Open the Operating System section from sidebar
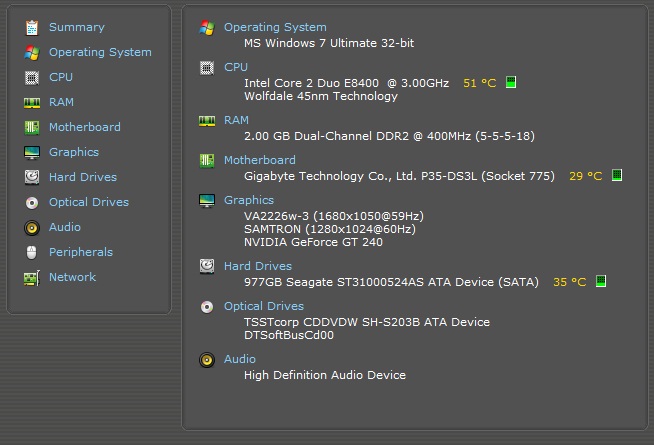Screen dimensions: 654x445 click(100, 52)
